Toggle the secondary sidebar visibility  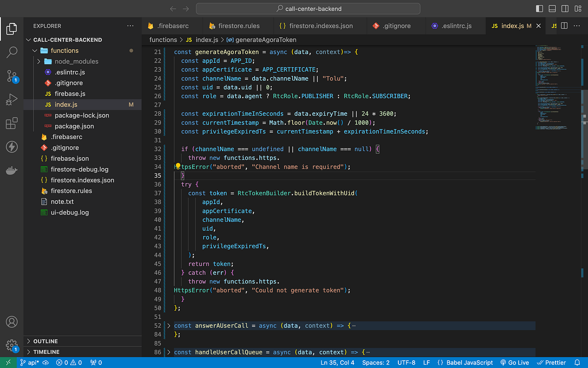(565, 8)
